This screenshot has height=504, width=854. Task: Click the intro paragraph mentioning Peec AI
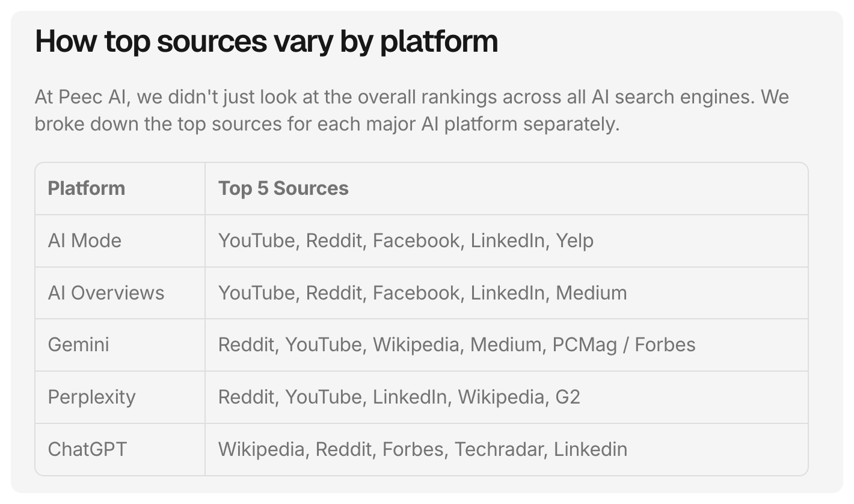click(411, 97)
